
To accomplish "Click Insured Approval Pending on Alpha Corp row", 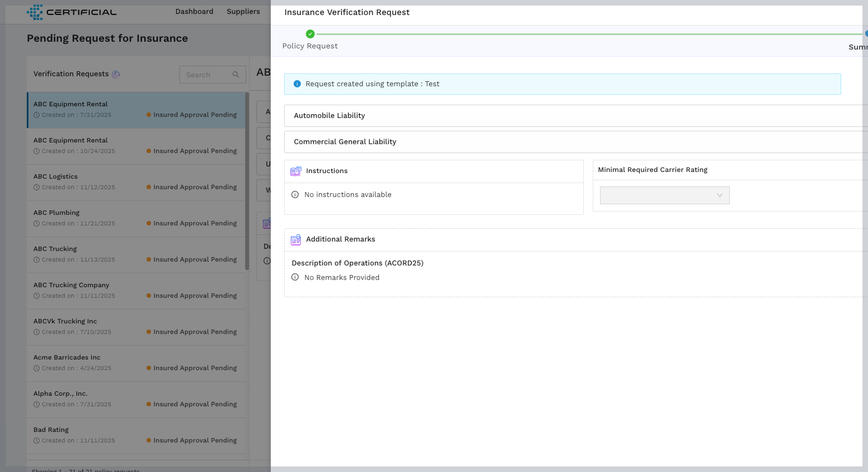I will click(x=195, y=404).
